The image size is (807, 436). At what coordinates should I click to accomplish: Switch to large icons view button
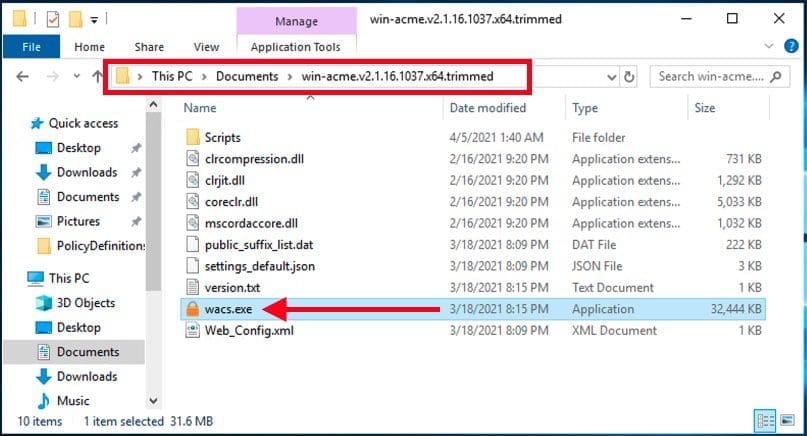(x=786, y=420)
